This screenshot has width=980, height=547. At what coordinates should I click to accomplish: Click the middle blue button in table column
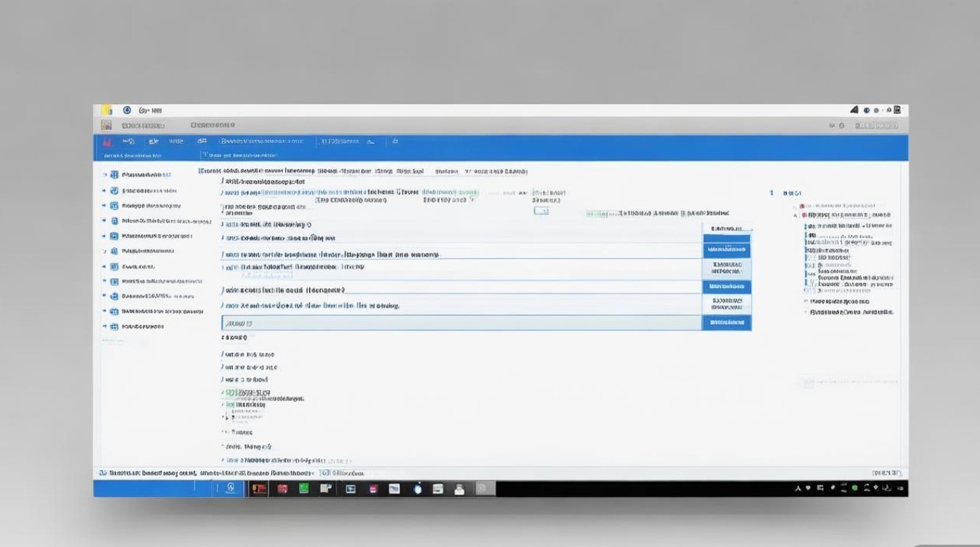click(726, 287)
